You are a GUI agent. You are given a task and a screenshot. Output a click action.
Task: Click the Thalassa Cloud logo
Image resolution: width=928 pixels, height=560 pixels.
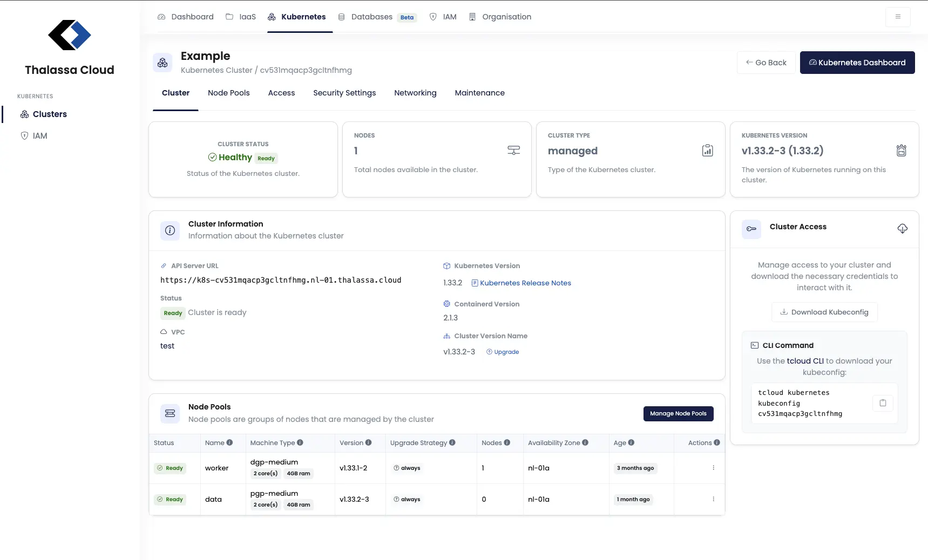[69, 35]
